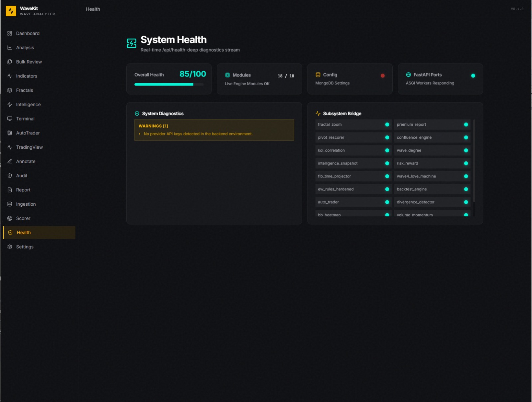Click the Analysis chart icon
532x402 pixels.
click(10, 48)
